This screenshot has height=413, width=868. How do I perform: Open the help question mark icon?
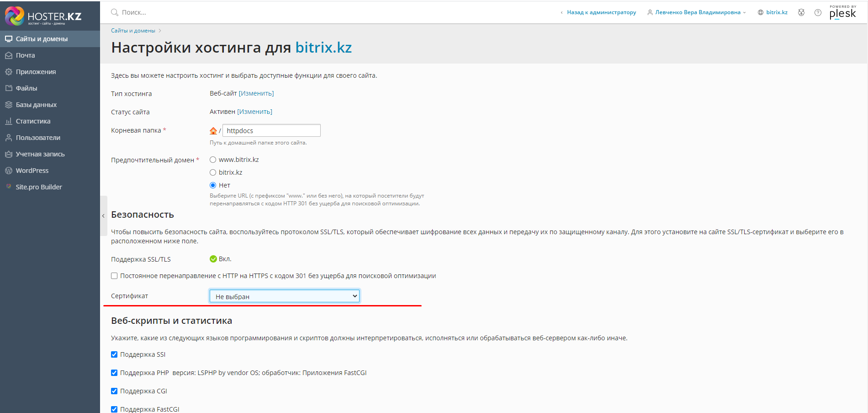point(818,12)
